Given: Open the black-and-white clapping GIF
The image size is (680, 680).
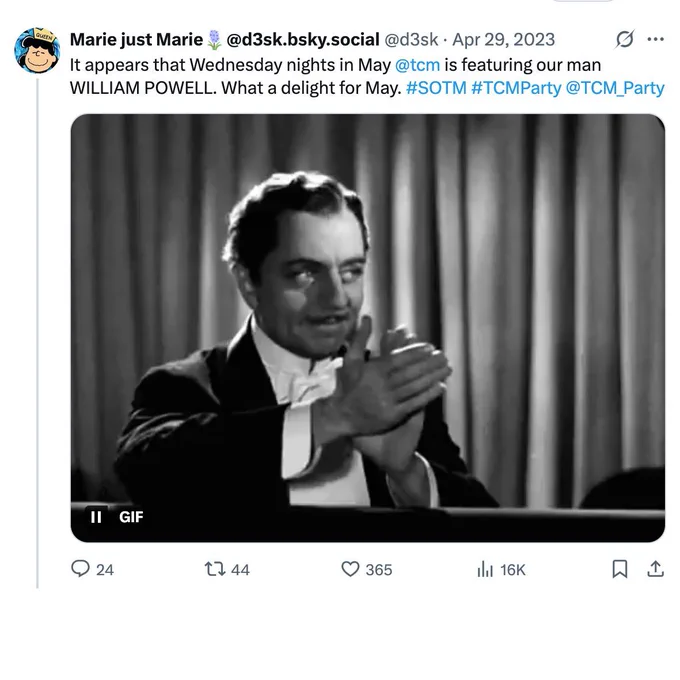Looking at the screenshot, I should (368, 328).
